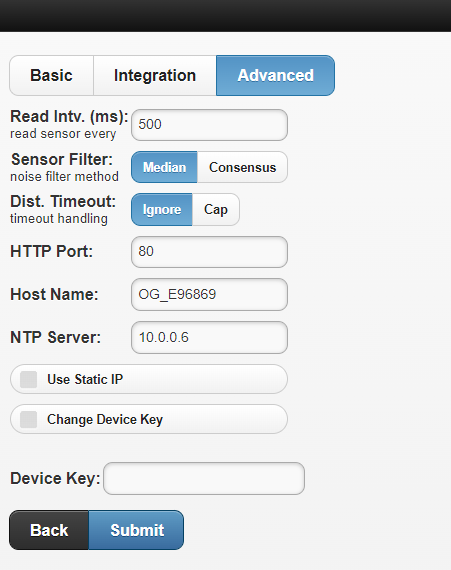Screen dimensions: 451x570
Task: Click the Use Static IP label
Action: (85, 380)
